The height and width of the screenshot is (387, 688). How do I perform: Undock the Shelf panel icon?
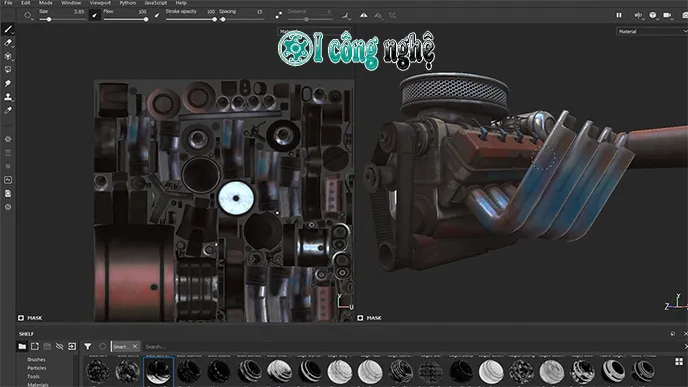(673, 334)
